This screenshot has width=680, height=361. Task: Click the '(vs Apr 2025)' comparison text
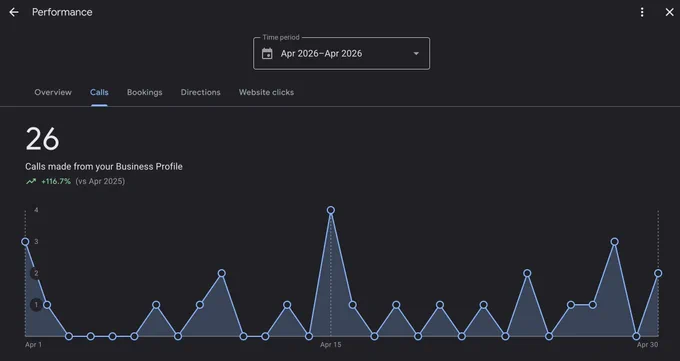[100, 181]
